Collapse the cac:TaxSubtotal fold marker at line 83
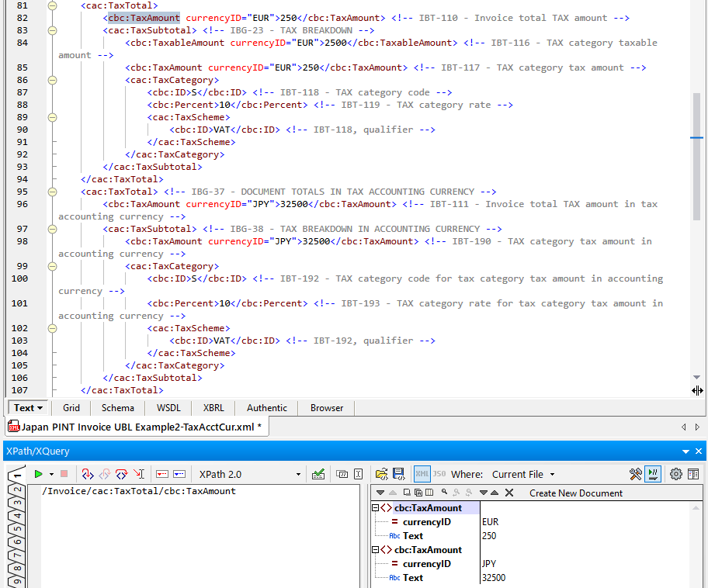 click(52, 30)
